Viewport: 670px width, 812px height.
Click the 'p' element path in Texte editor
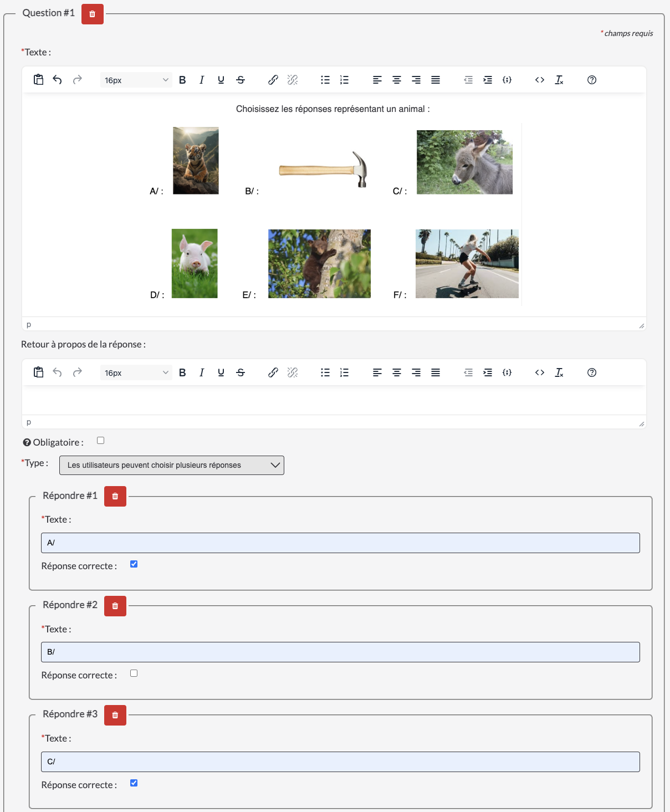pyautogui.click(x=29, y=324)
